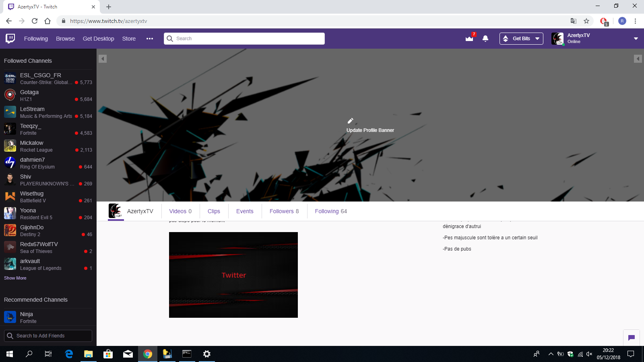Open the Followers 8 tab
This screenshot has width=644, height=362.
284,211
